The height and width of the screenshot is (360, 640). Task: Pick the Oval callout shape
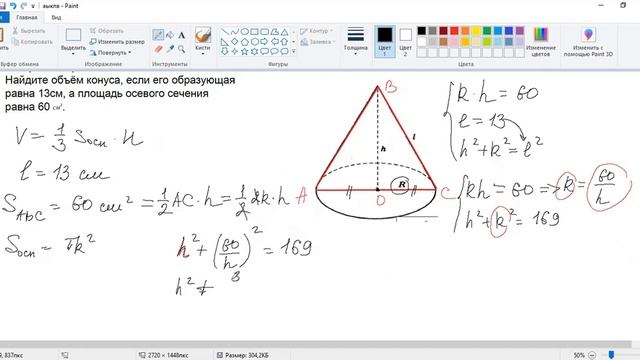pyautogui.click(x=274, y=51)
